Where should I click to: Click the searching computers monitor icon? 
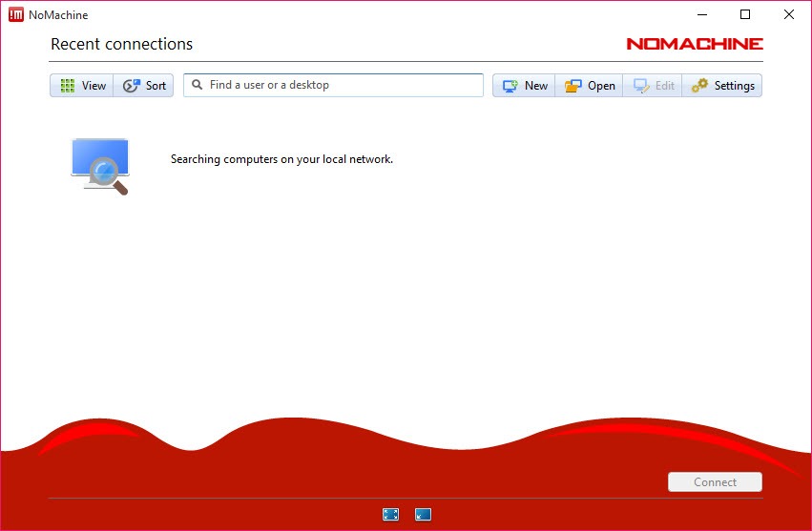100,166
